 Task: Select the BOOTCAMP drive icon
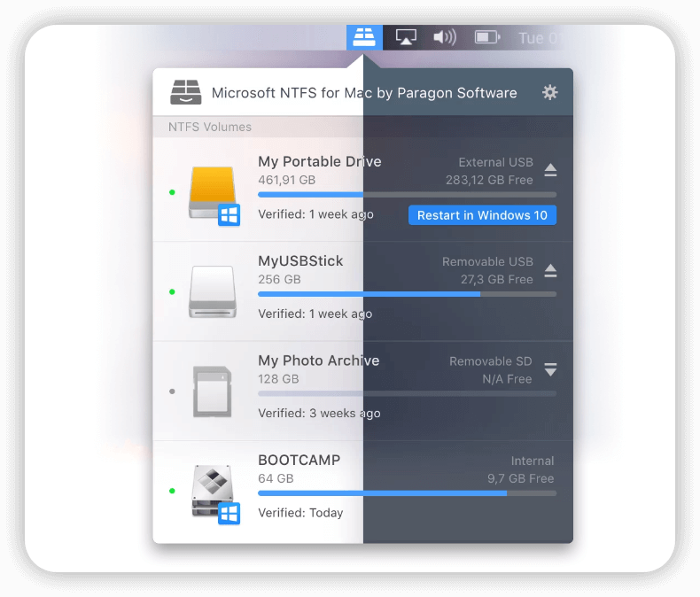click(x=213, y=491)
